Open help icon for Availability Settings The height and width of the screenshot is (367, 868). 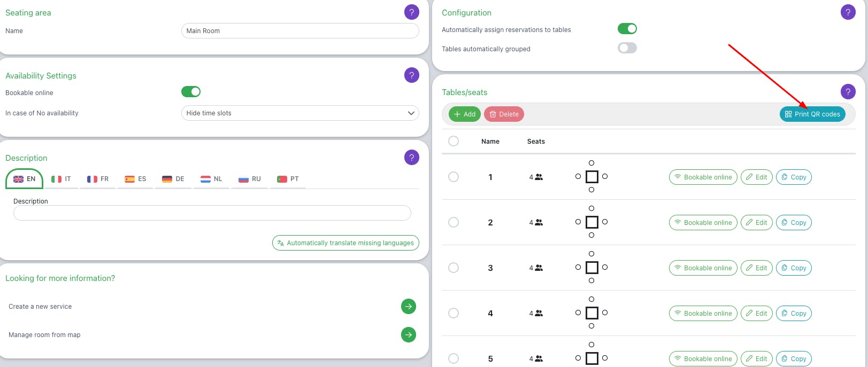[412, 75]
